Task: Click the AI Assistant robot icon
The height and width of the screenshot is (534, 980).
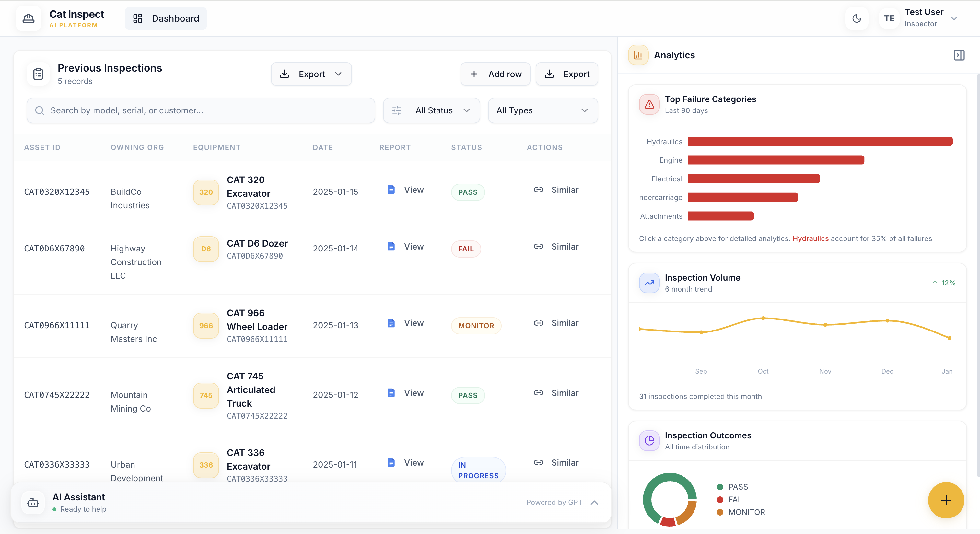Action: pos(33,503)
